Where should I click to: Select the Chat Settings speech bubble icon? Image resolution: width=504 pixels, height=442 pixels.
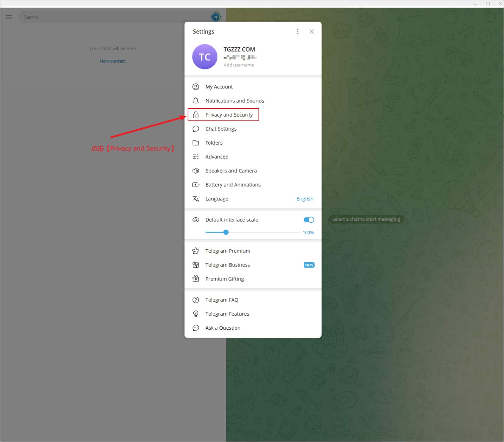[196, 128]
